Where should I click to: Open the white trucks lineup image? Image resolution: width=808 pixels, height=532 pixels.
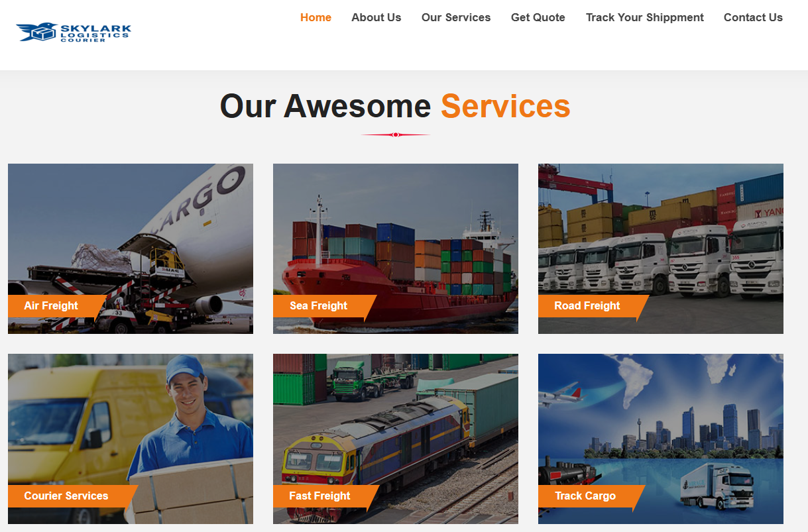(x=661, y=248)
